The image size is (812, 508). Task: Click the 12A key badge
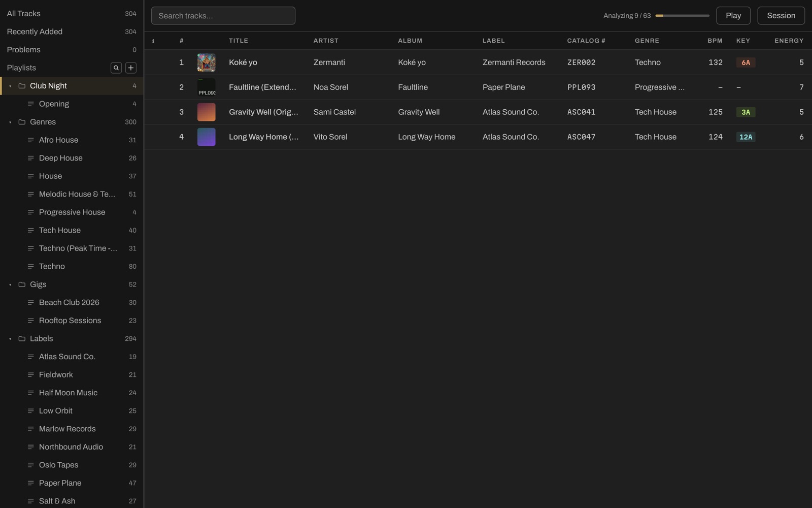746,137
